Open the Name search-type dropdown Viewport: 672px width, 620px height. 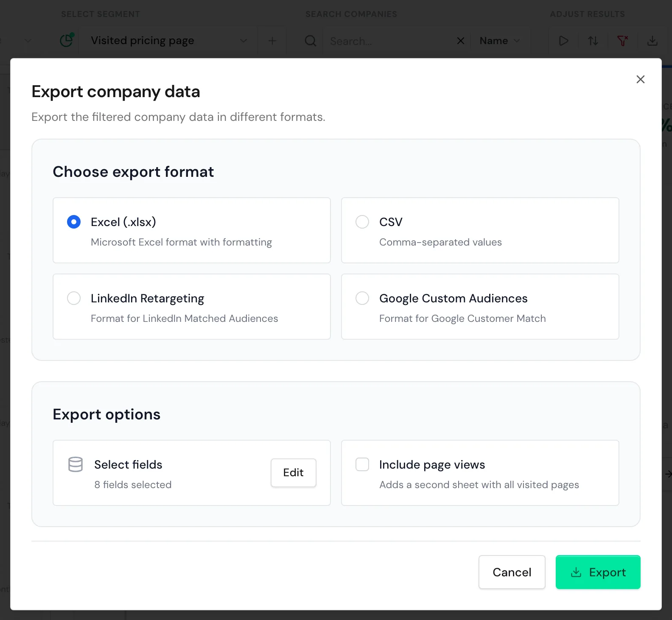click(500, 41)
